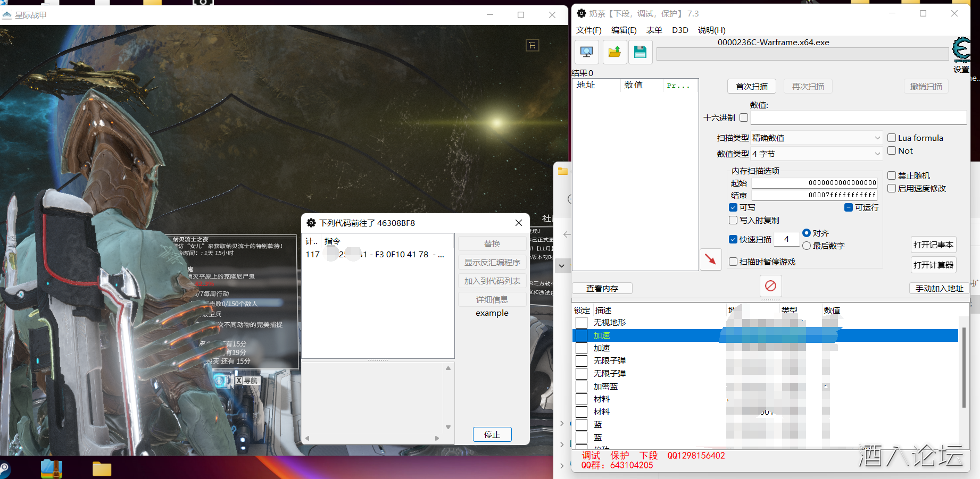The image size is (980, 479).
Task: Uncheck the 快速扫描 checkbox
Action: click(x=733, y=239)
